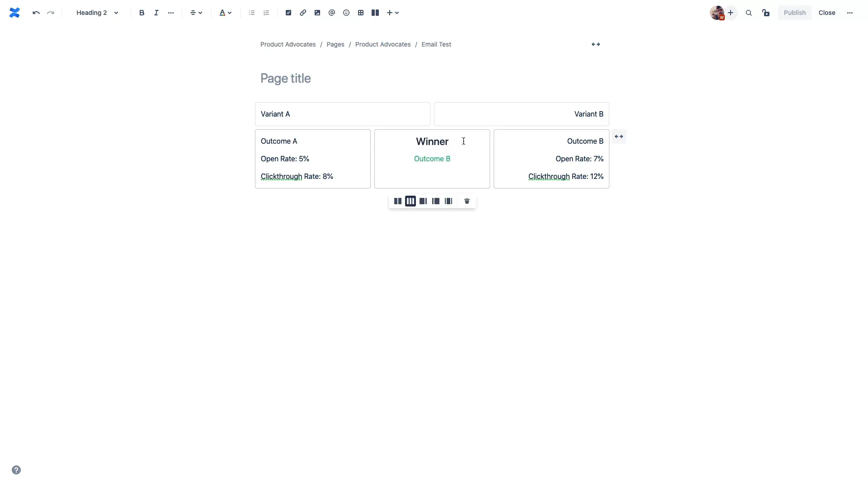Expand the text alignment dropdown
Viewport: 868px width, 488px height.
click(196, 13)
